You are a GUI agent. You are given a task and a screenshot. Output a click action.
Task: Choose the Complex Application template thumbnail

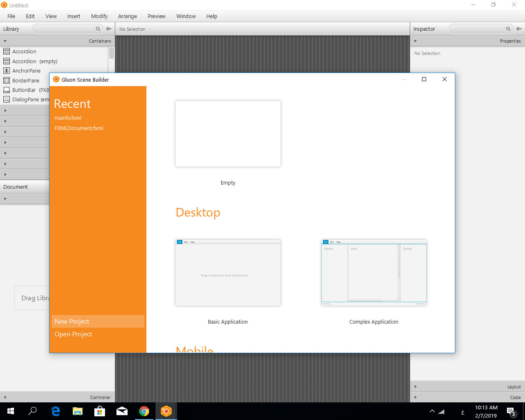click(x=374, y=273)
